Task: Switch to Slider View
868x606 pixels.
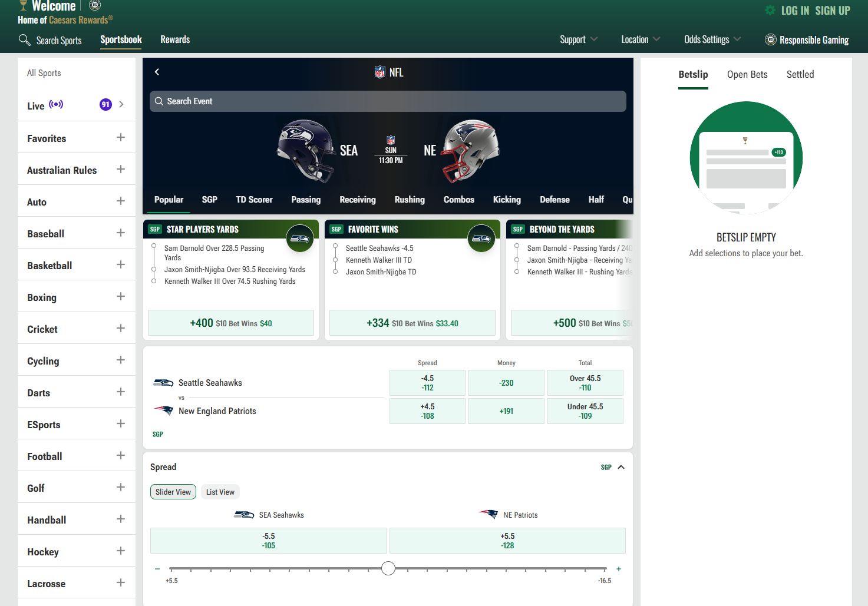Action: tap(173, 492)
